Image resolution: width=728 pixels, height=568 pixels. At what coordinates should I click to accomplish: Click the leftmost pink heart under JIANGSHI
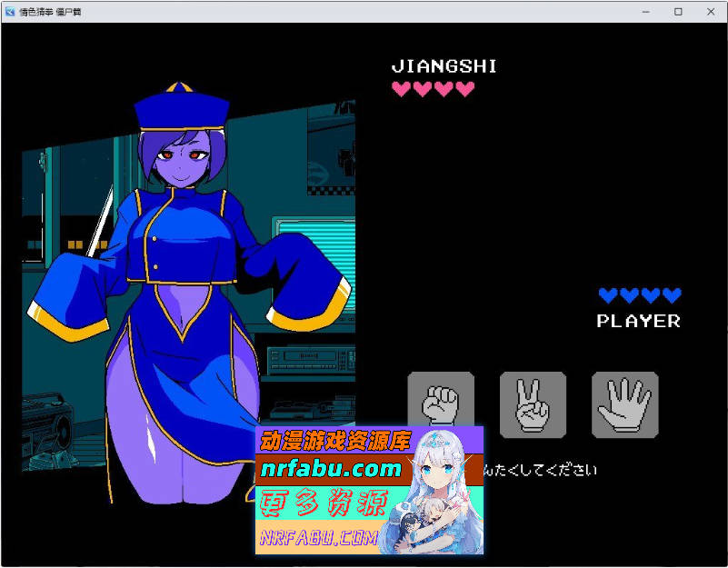coord(401,89)
